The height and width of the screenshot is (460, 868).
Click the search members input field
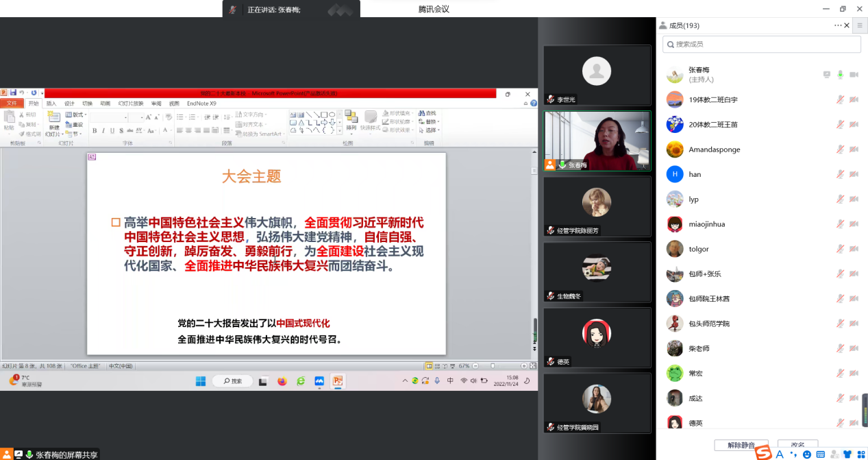coord(762,44)
